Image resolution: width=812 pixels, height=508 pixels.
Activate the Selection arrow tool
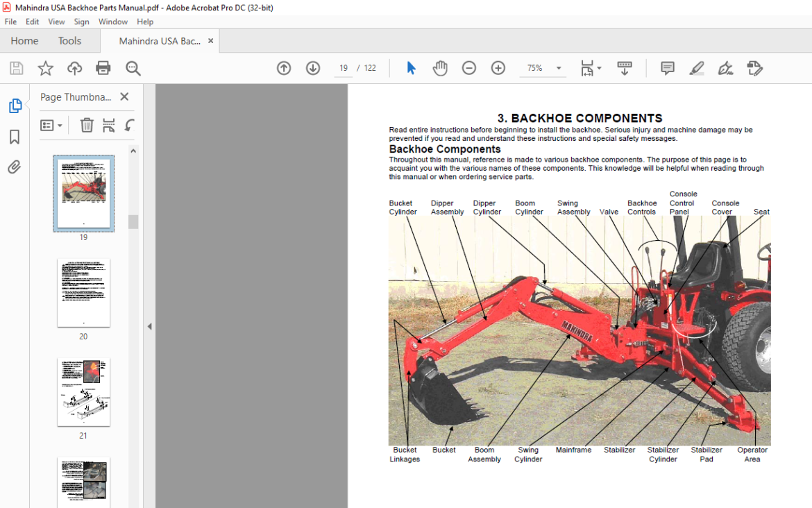(x=411, y=67)
